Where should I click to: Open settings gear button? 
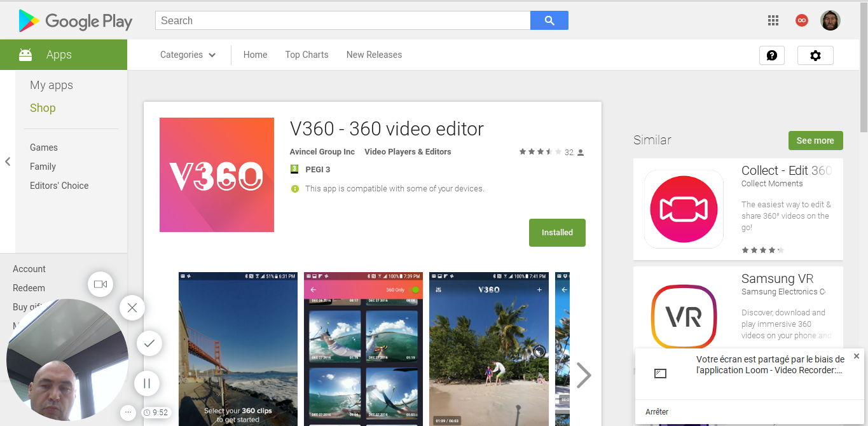[815, 55]
